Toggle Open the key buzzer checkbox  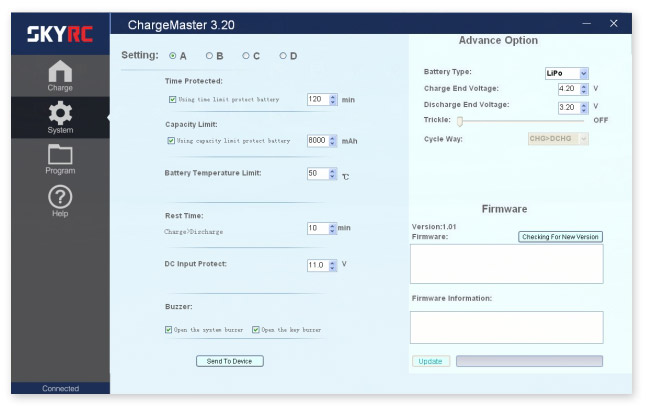click(x=256, y=330)
